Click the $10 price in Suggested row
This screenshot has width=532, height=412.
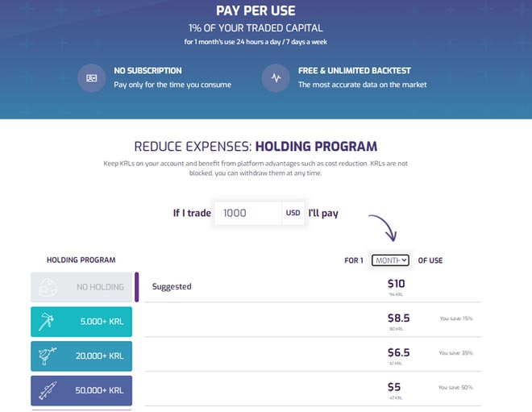click(x=396, y=283)
